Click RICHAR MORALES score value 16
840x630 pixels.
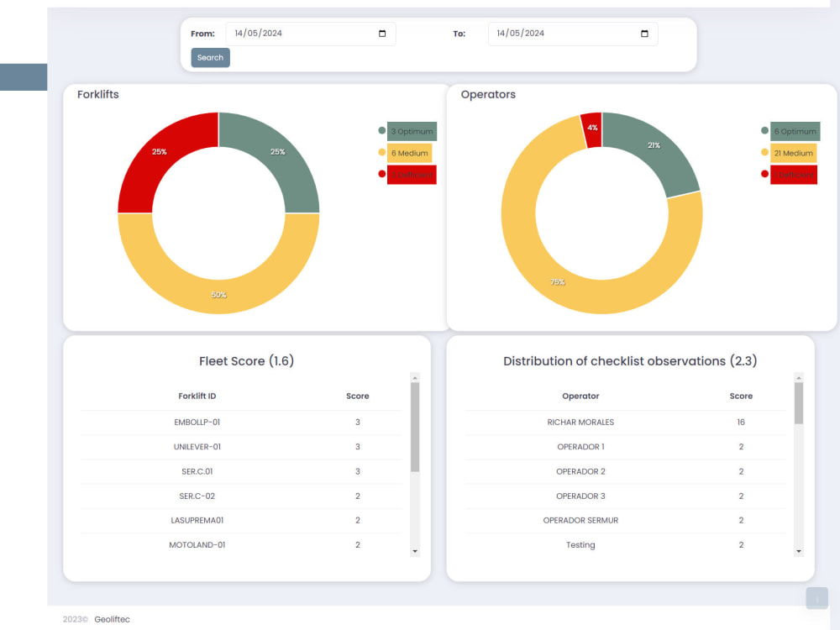pos(741,423)
